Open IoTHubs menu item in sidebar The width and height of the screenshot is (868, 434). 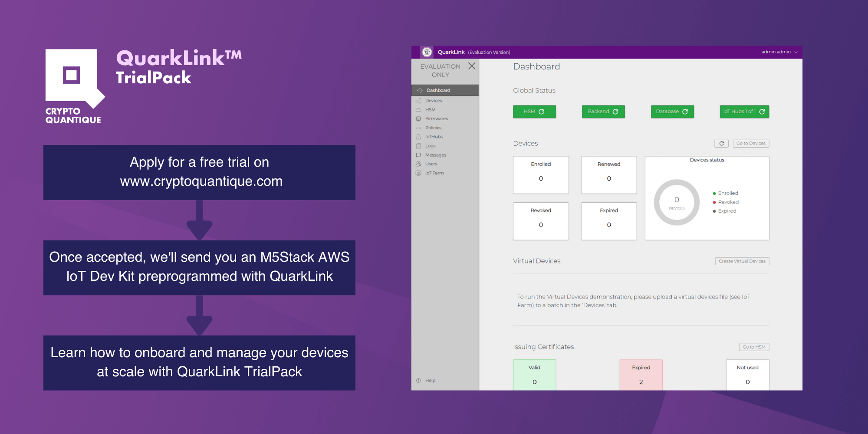445,137
